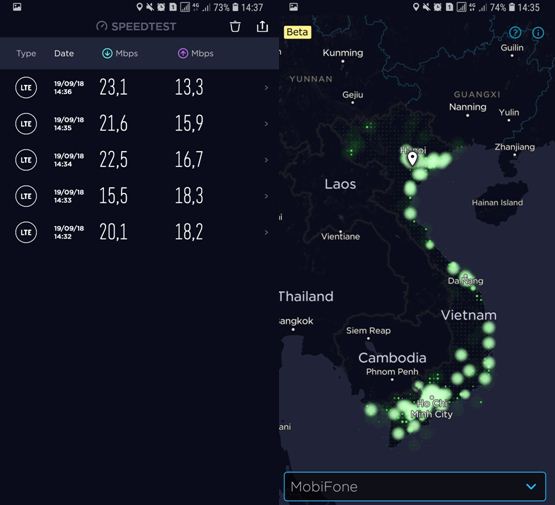Tap the SPEEDTEST logo title
555x505 pixels.
click(x=136, y=27)
